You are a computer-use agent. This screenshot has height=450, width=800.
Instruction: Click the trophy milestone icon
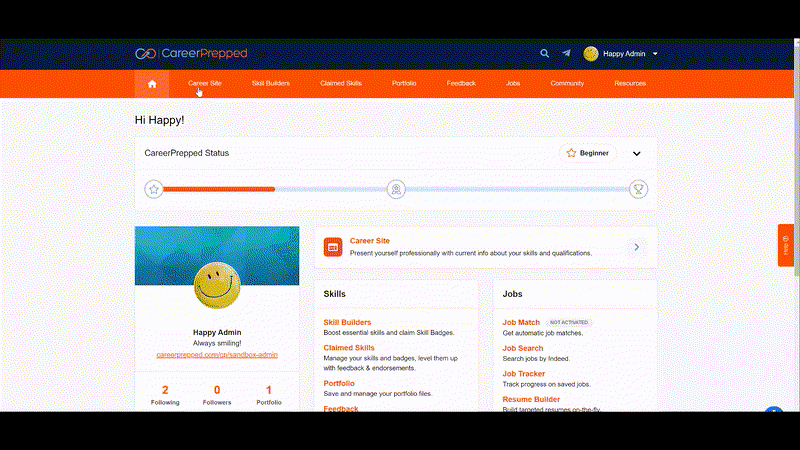(x=638, y=189)
